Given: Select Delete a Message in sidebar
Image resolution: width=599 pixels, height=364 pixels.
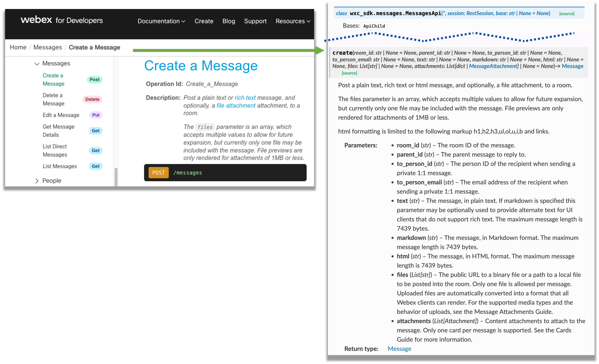Looking at the screenshot, I should tap(53, 99).
